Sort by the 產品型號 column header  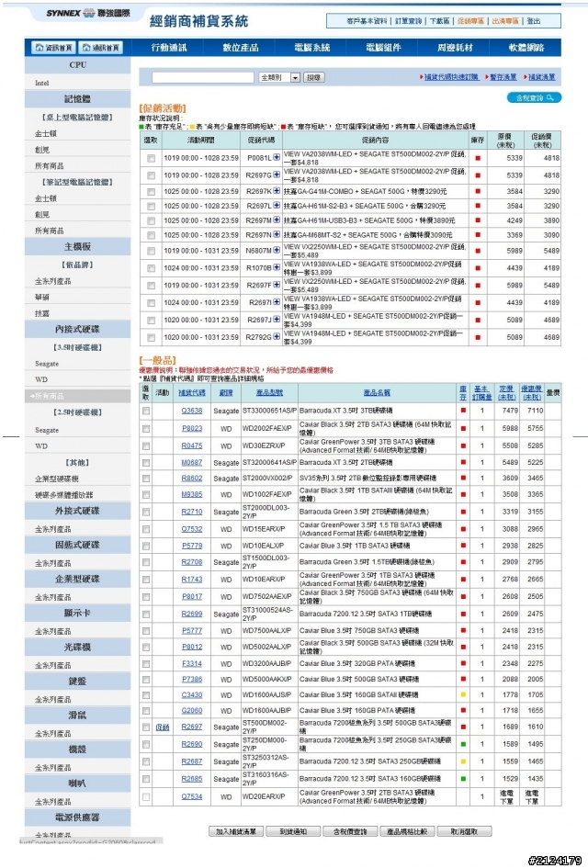(269, 392)
